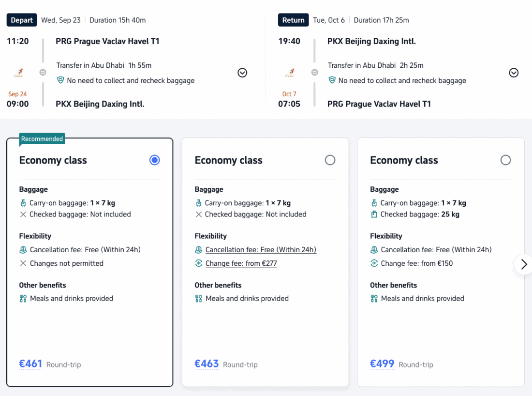Viewport: 532px width, 396px height.
Task: Select the recommended €461 Economy fare radio
Action: click(x=155, y=160)
